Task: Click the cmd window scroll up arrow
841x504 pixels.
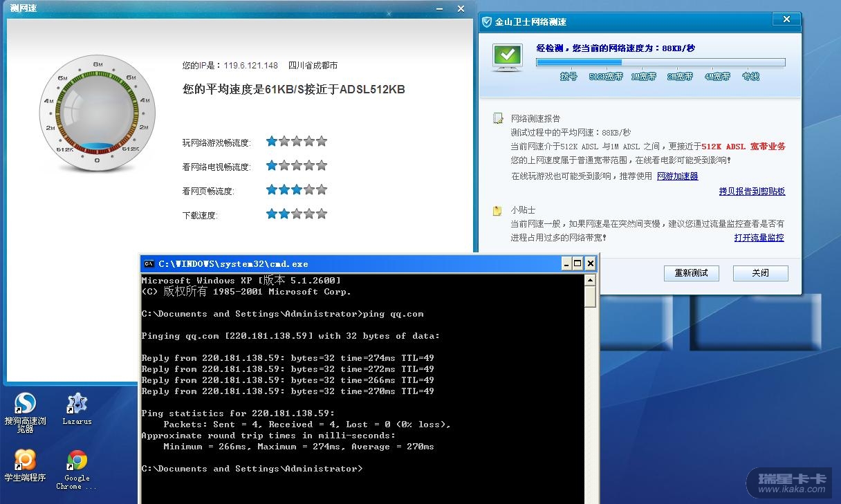Action: tap(590, 280)
